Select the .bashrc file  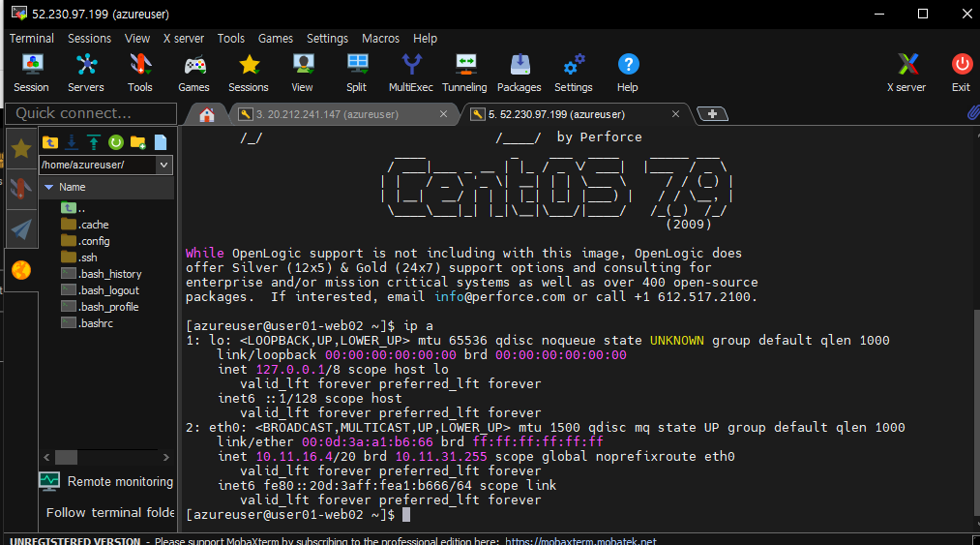click(x=87, y=323)
